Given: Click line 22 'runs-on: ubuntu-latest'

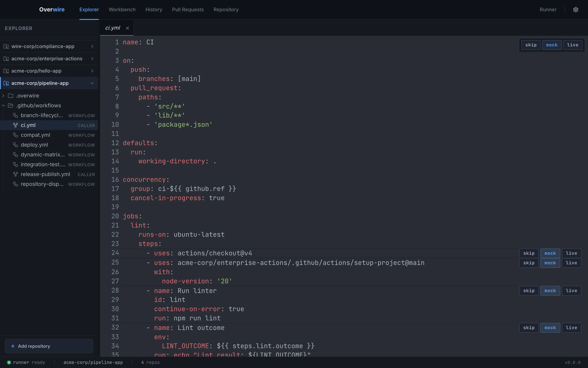Looking at the screenshot, I should tap(182, 234).
